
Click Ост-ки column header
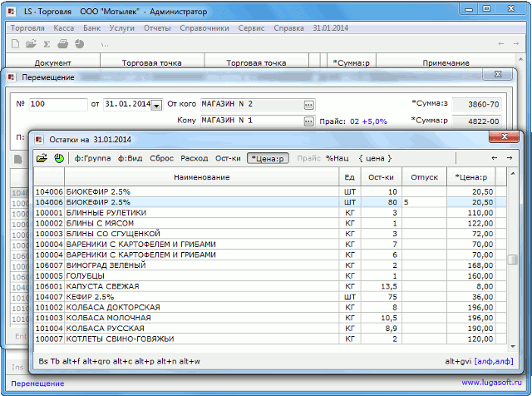(381, 177)
